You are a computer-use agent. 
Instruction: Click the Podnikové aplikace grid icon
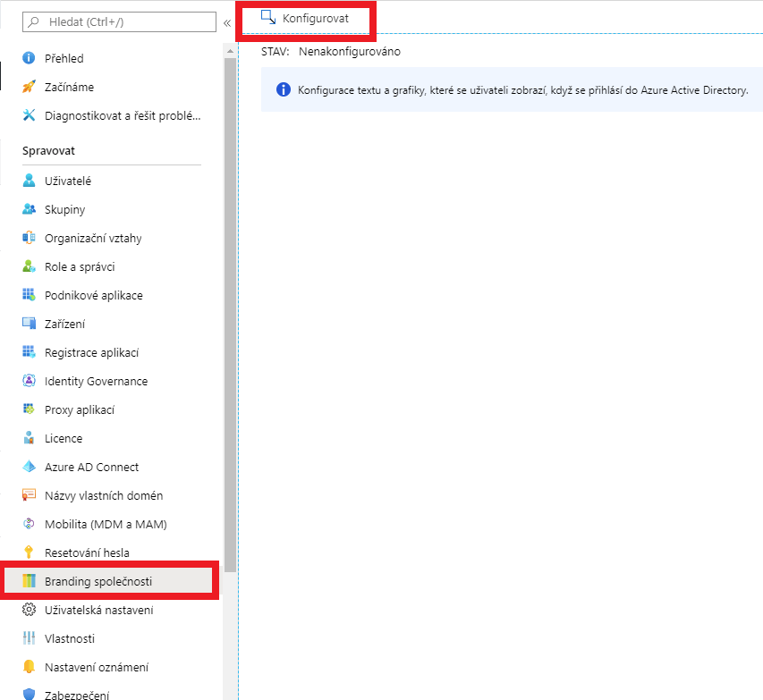pos(29,295)
